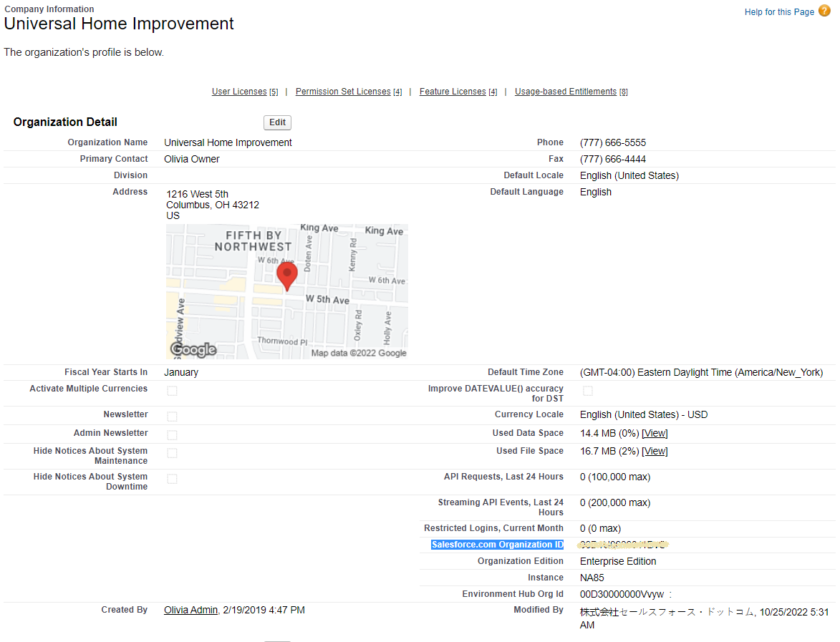This screenshot has height=642, width=840.
Task: Click the Default Time Zone value
Action: 701,372
